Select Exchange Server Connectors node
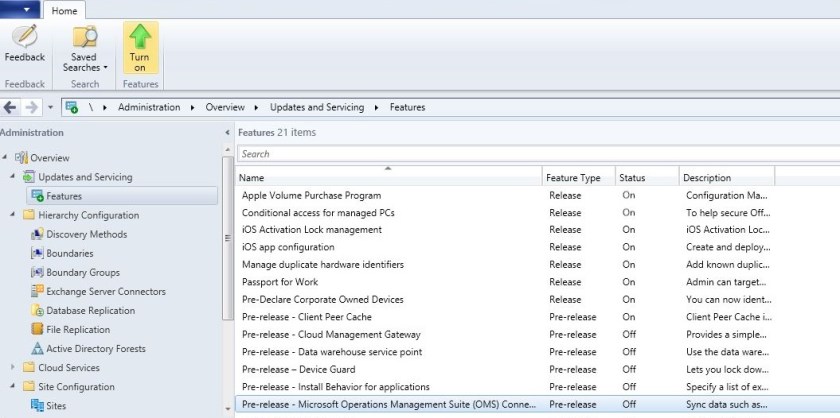 coord(105,291)
